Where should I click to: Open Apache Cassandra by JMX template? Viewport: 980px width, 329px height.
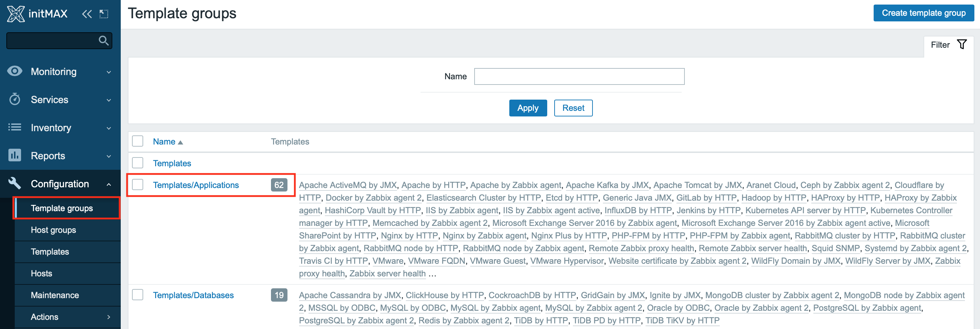pos(350,296)
